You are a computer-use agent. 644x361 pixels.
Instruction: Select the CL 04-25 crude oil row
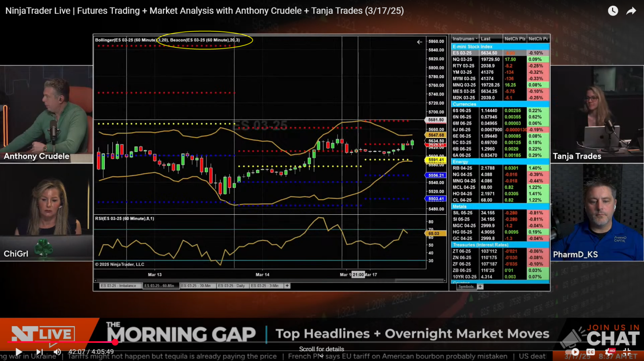[x=500, y=200]
